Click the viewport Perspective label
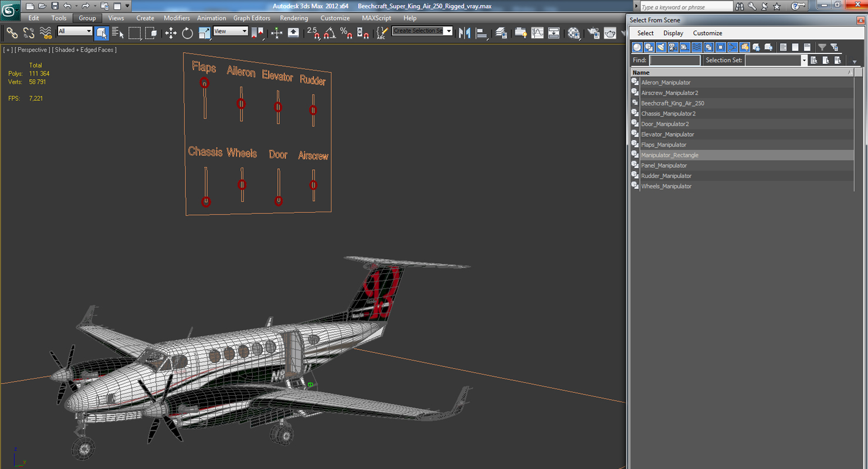This screenshot has height=469, width=868. (x=33, y=50)
